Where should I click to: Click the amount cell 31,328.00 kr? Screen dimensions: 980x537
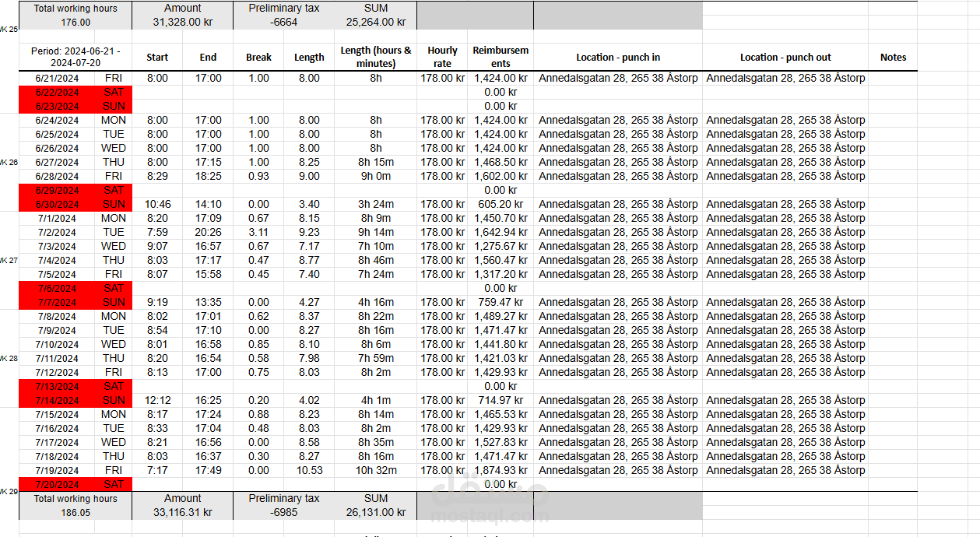tap(182, 23)
